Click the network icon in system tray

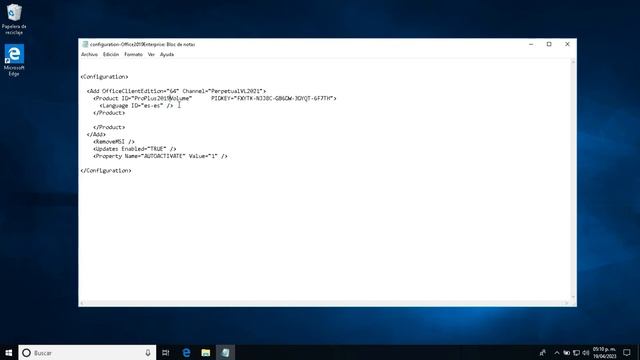point(576,353)
